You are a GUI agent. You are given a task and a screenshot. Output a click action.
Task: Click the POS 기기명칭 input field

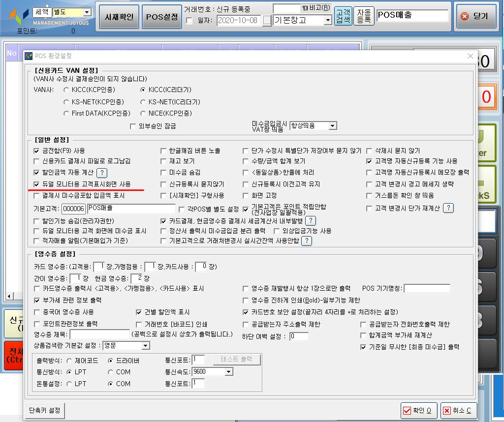tap(427, 288)
